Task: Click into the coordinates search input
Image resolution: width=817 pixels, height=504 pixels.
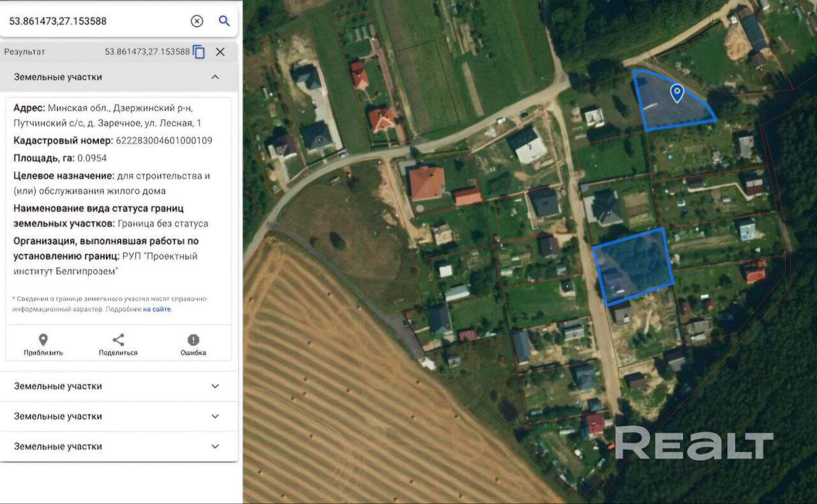Action: [96, 21]
